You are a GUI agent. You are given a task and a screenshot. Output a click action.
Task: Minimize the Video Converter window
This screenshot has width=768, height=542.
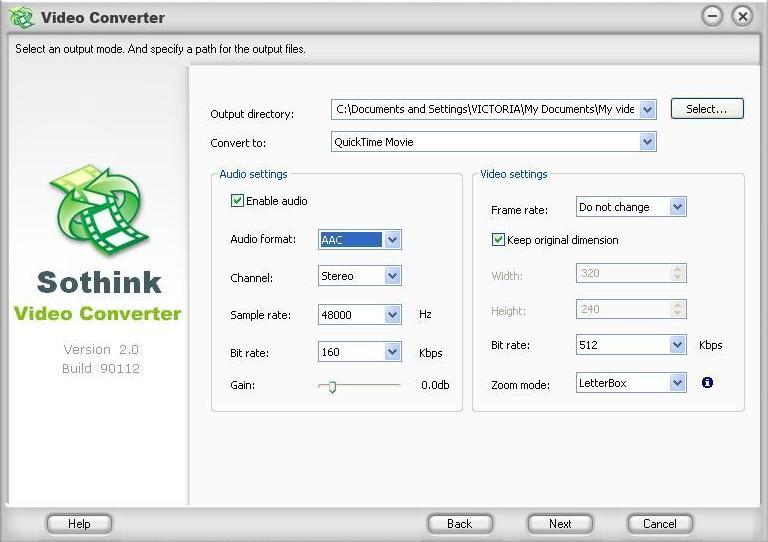point(712,16)
